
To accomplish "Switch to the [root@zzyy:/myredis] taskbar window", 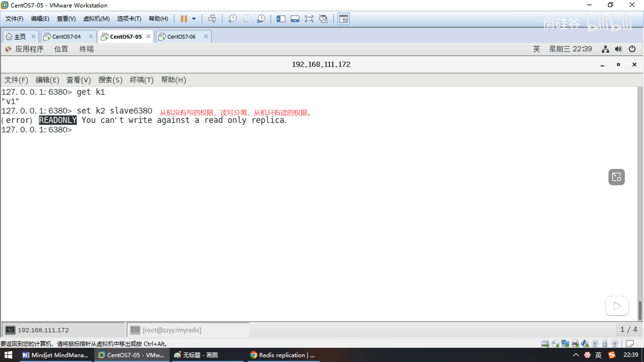I will tap(172, 330).
